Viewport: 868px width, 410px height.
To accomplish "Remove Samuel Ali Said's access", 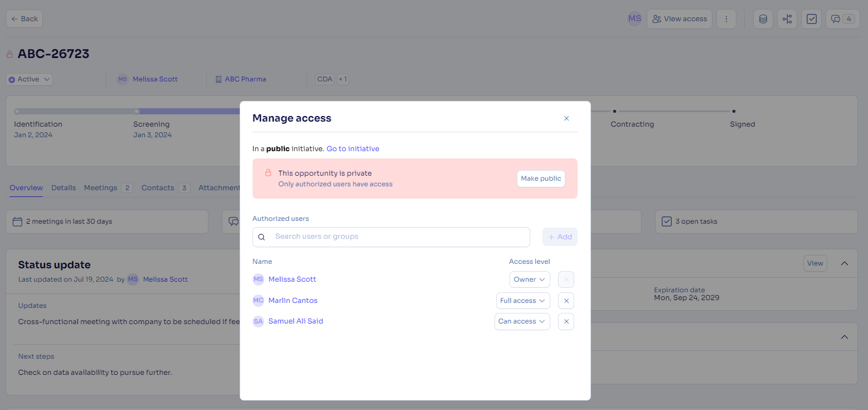I will tap(566, 321).
